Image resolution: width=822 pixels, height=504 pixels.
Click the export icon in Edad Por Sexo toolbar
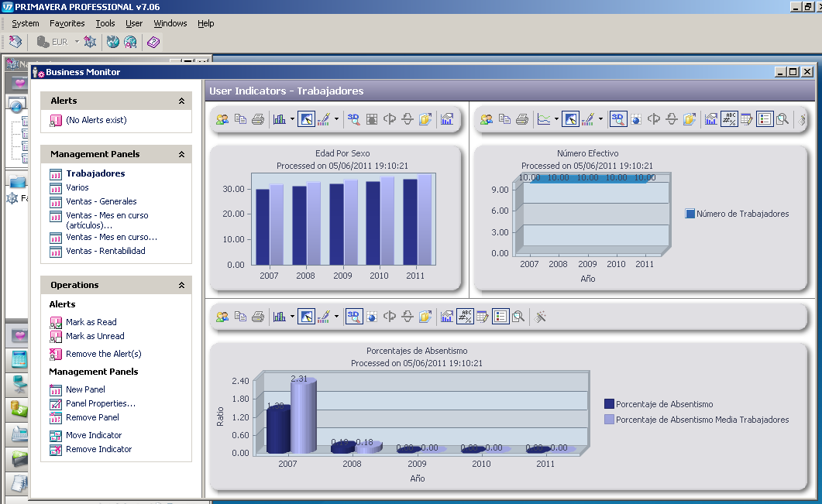click(x=425, y=119)
